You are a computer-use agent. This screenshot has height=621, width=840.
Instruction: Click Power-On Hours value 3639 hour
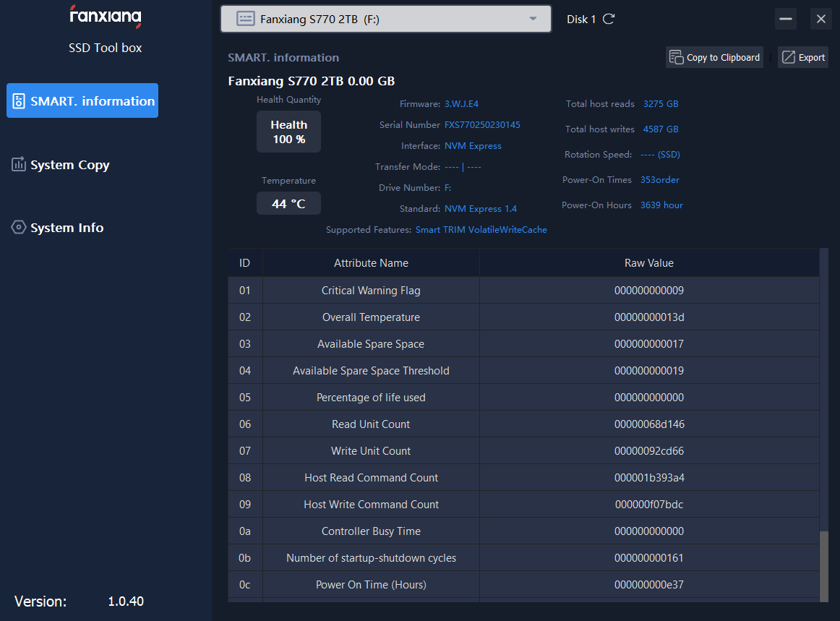661,205
